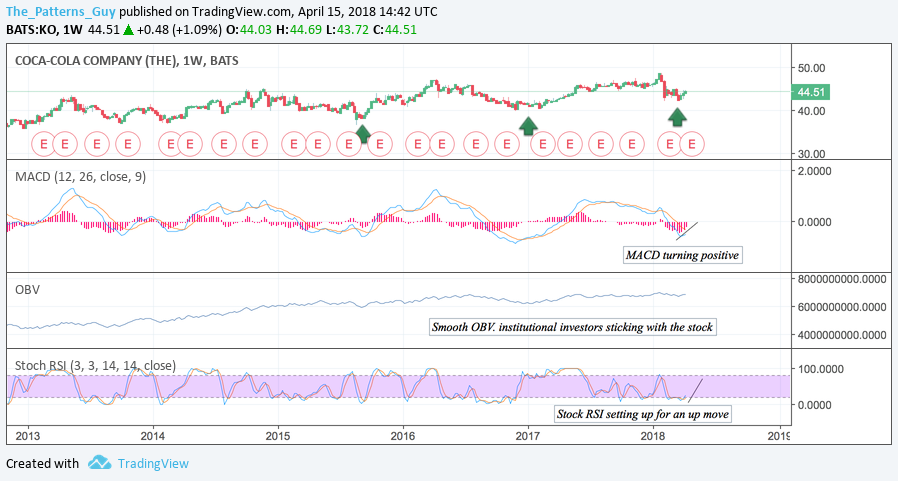Select the 'MACD turning positive' annotation
Viewport: 898px width, 481px height.
tap(682, 255)
